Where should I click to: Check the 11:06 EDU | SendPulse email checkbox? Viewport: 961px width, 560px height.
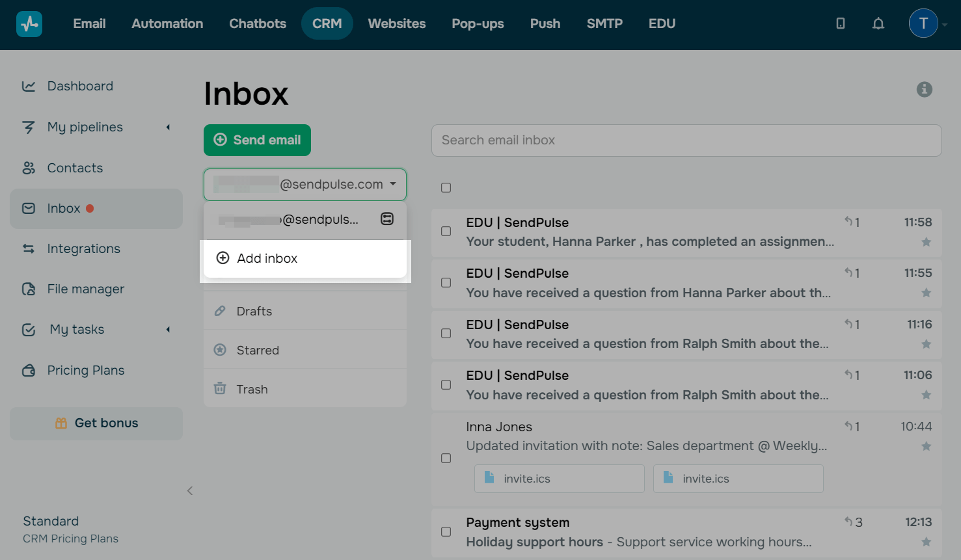click(x=446, y=384)
